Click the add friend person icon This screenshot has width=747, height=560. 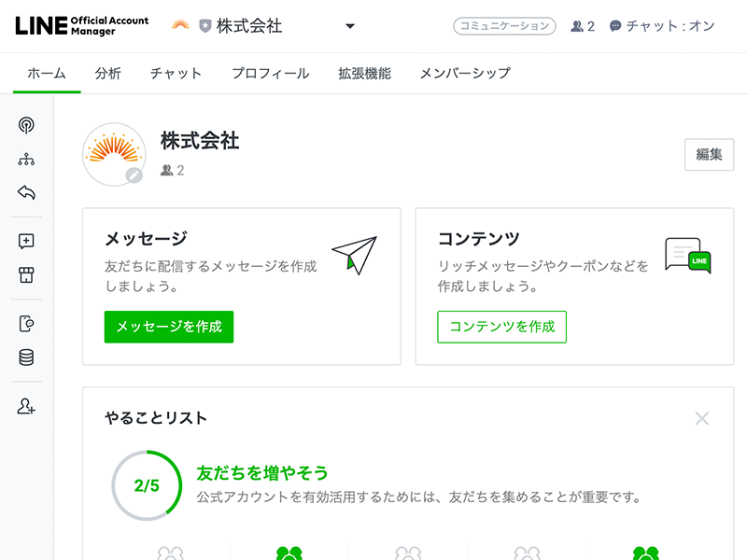point(26,406)
